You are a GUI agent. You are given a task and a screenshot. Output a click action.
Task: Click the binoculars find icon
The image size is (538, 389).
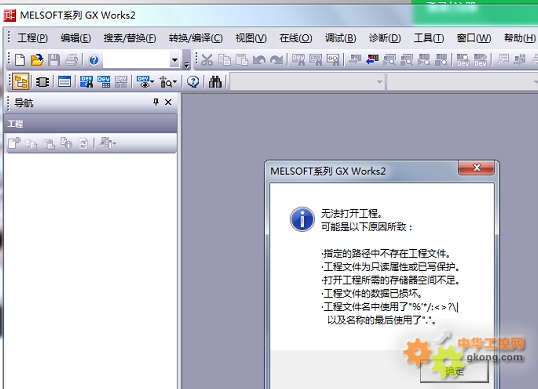215,82
